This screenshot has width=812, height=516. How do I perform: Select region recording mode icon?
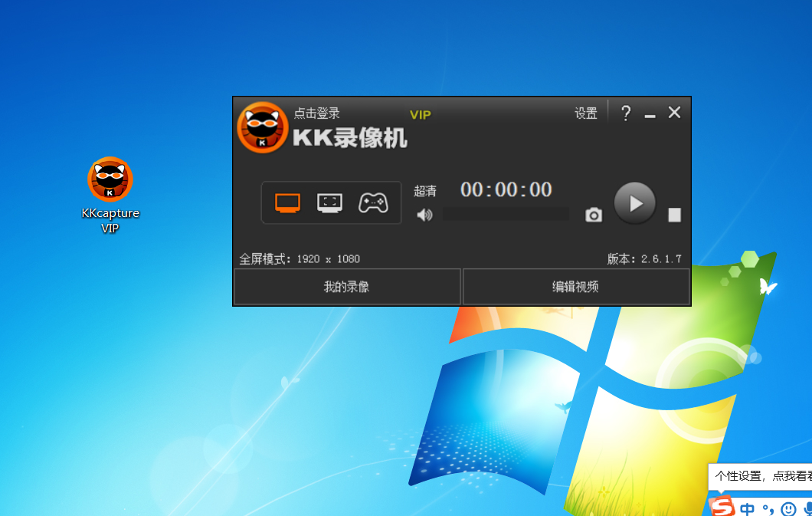click(x=330, y=203)
